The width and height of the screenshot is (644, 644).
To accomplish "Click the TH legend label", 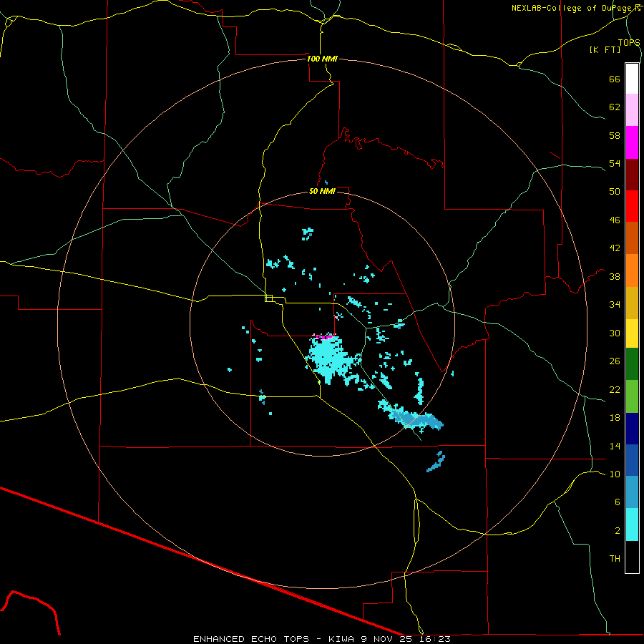I will pyautogui.click(x=615, y=559).
